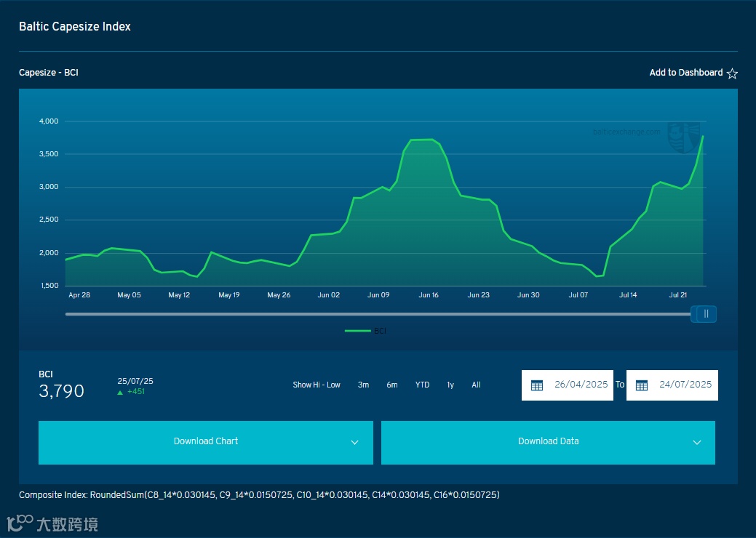
Task: Select the 1y time range
Action: (450, 385)
